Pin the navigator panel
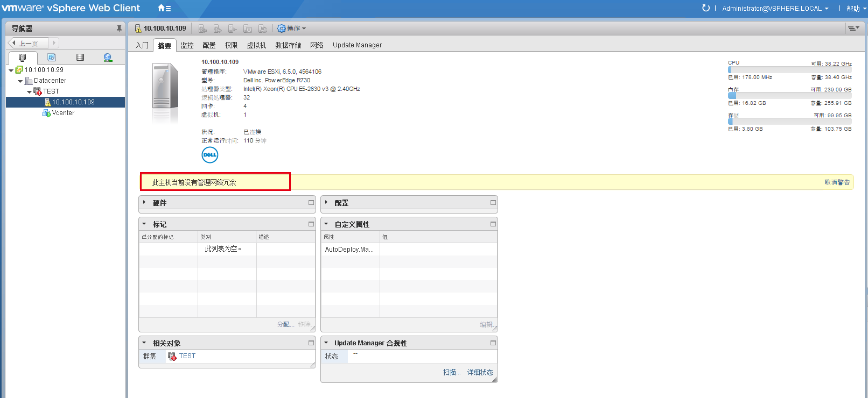 [119, 29]
